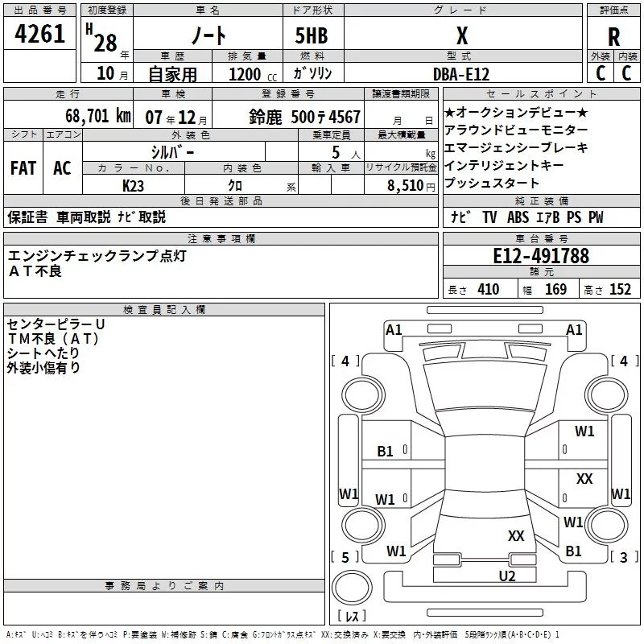Click the tire rating [ 3 ] on the diagram

tap(624, 557)
